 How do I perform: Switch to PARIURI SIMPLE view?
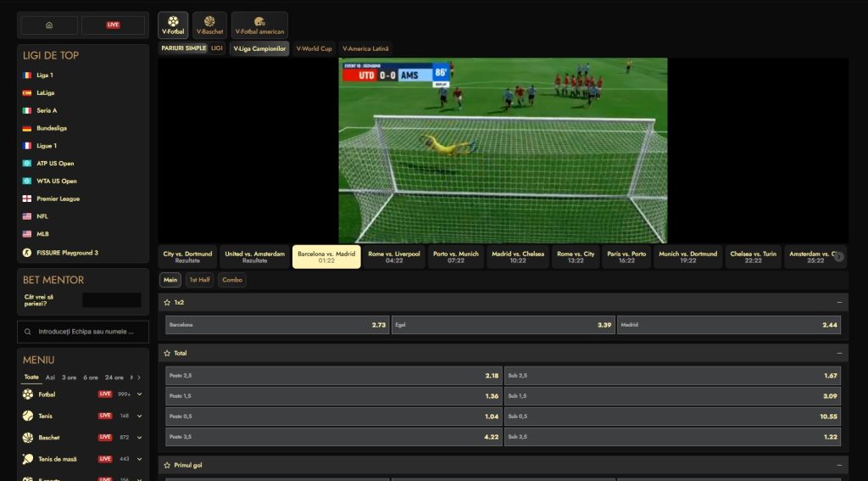coord(184,48)
